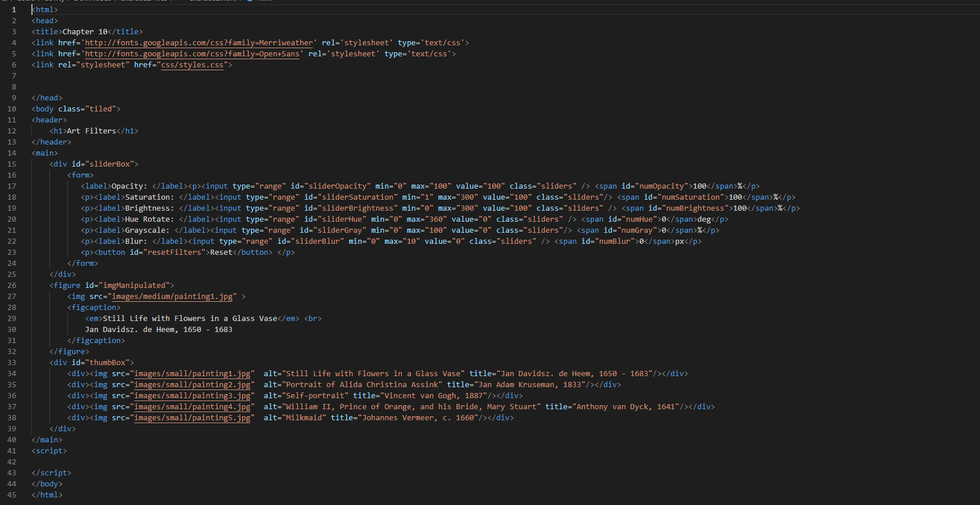Viewport: 980px width, 505px height.
Task: Click the id value "sliderBlur"
Action: (x=318, y=241)
